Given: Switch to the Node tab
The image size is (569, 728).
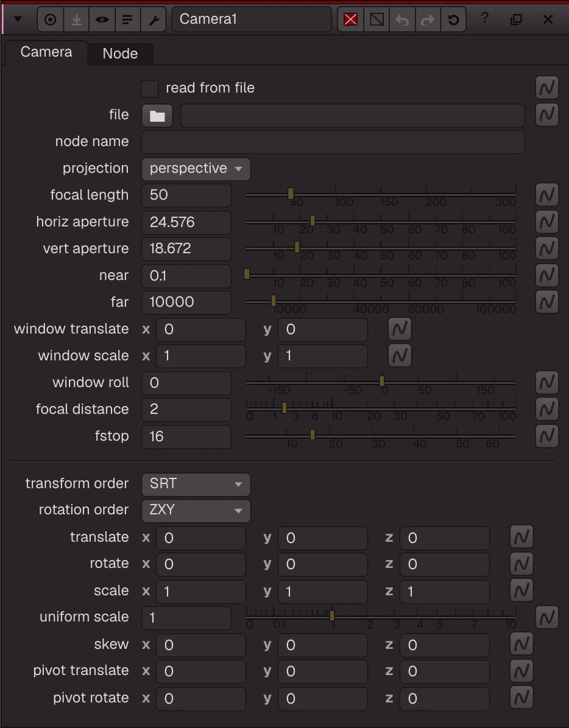Looking at the screenshot, I should tap(120, 54).
